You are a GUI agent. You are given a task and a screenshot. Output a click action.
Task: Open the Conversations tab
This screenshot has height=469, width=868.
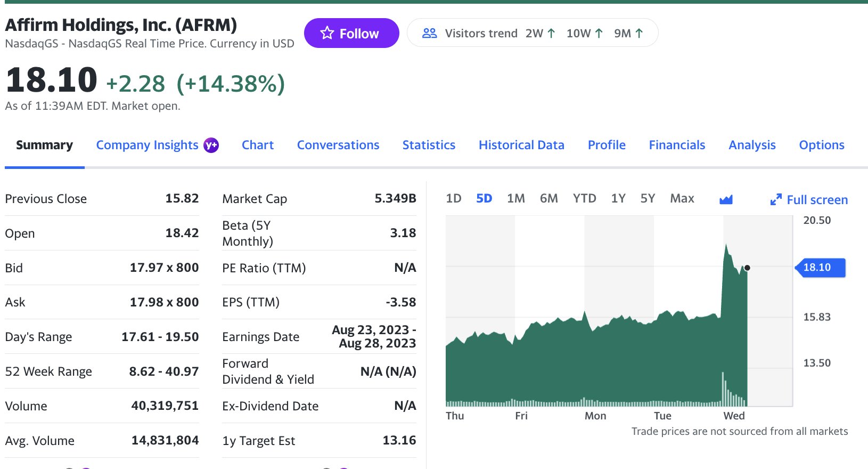click(x=338, y=145)
